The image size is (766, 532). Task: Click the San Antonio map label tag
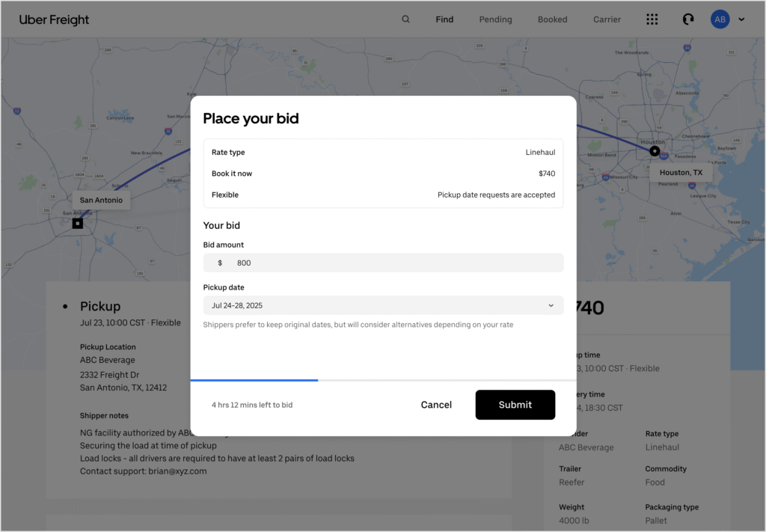(101, 200)
